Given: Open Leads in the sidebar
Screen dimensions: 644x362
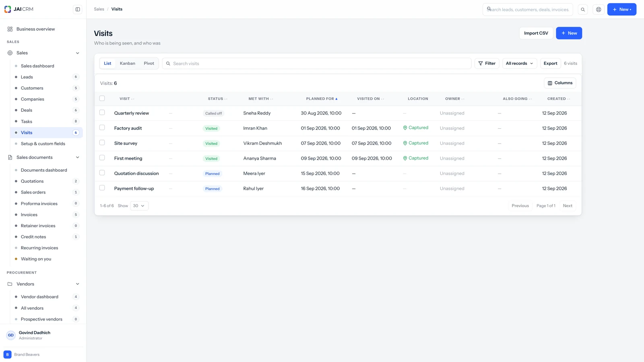Looking at the screenshot, I should click(x=46, y=77).
